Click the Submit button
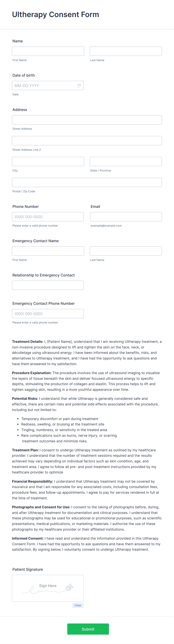 [88, 629]
